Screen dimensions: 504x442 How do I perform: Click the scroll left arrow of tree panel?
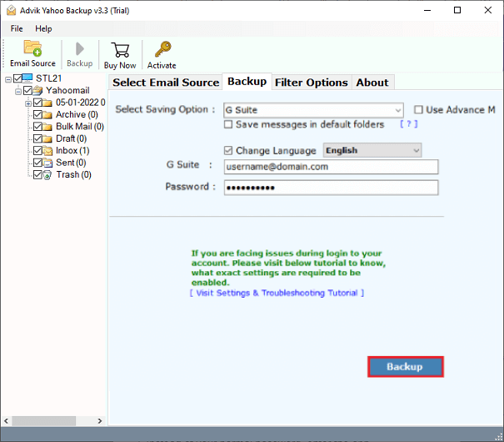[x=6, y=421]
